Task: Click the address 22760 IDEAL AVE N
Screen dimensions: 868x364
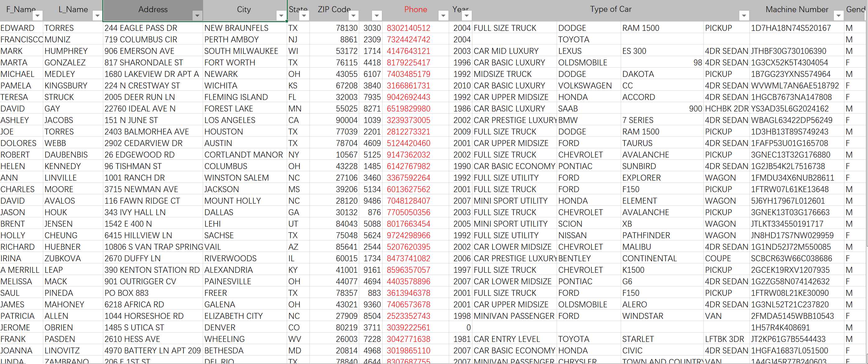Action: pyautogui.click(x=153, y=109)
